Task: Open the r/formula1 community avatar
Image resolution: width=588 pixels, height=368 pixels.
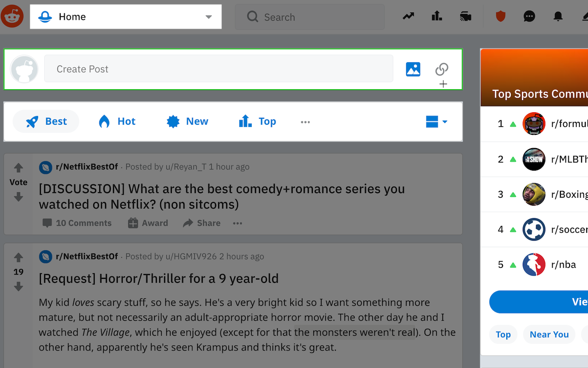Action: coord(534,124)
